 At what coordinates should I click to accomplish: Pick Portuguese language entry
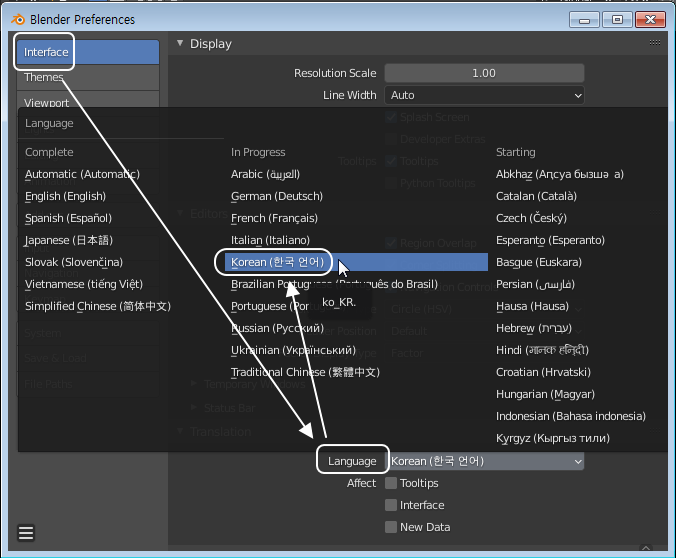(x=269, y=306)
